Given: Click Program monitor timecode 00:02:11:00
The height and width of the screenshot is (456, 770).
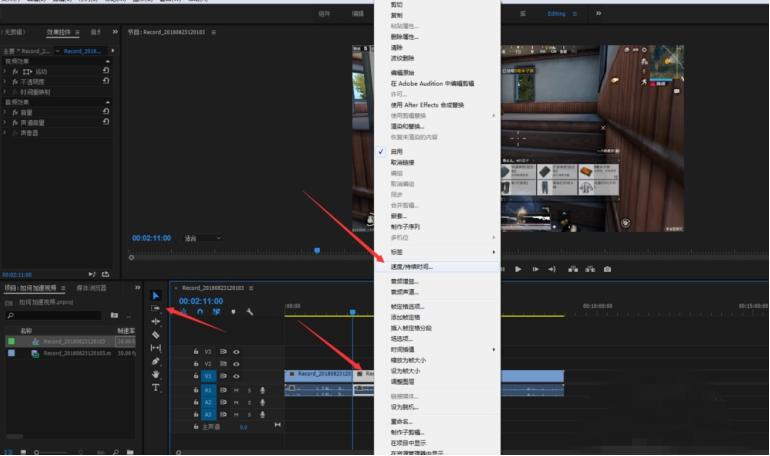Looking at the screenshot, I should pyautogui.click(x=151, y=238).
